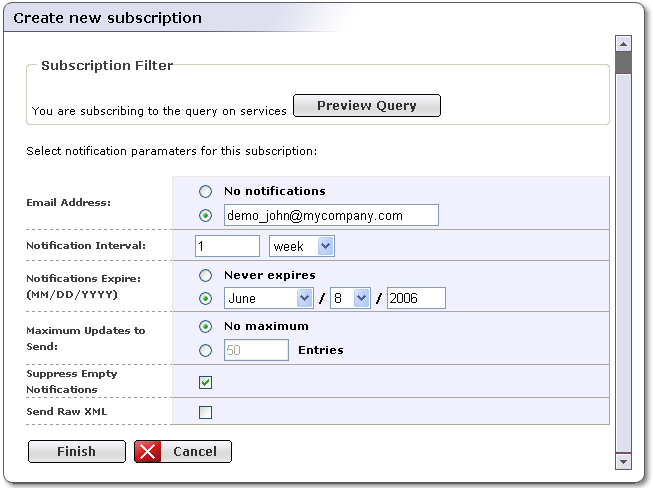Click the Cancel button
This screenshot has height=488, width=653.
(183, 451)
